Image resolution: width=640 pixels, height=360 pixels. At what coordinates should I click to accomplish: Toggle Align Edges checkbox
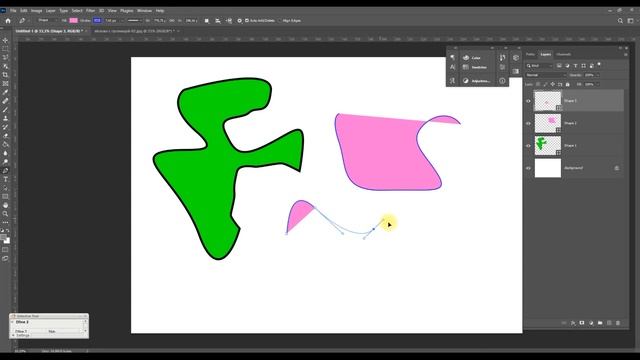(x=280, y=20)
